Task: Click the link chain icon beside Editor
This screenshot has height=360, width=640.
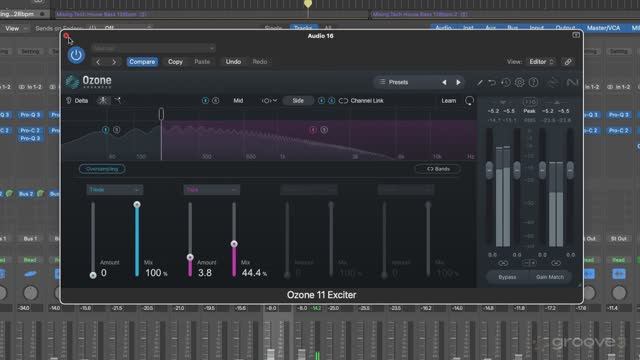Action: [568, 62]
